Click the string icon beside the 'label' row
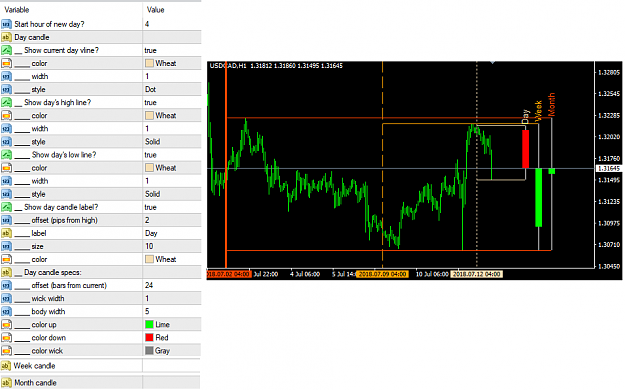The image size is (625, 390). (6, 233)
